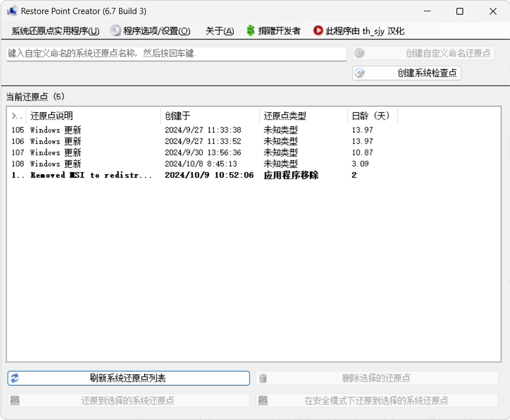Minimize the Restore Point Creator window

[427, 11]
